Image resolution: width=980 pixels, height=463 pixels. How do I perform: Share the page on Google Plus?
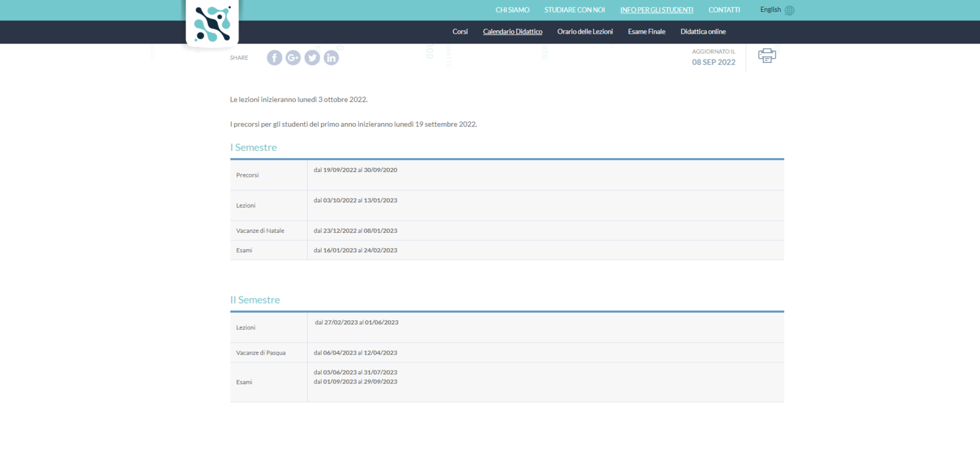click(x=293, y=58)
